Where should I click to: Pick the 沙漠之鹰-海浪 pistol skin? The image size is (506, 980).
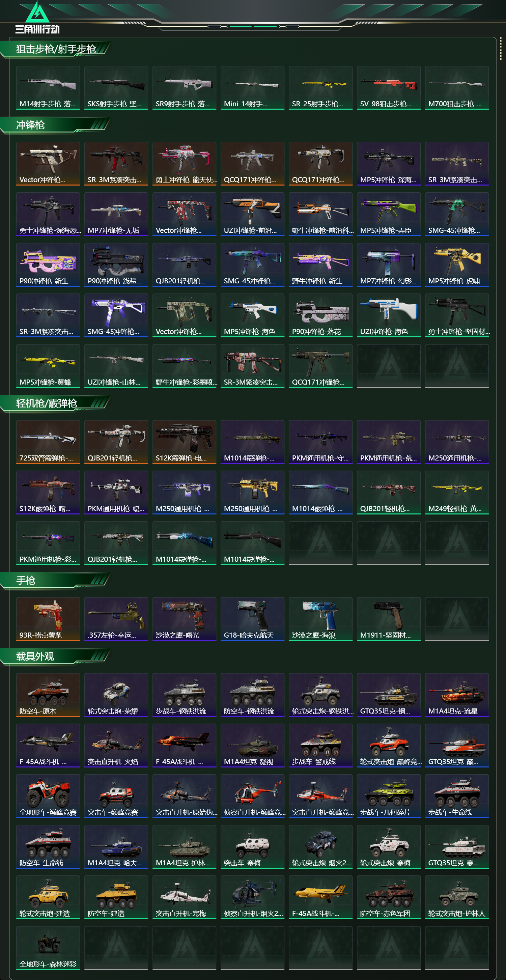(320, 619)
